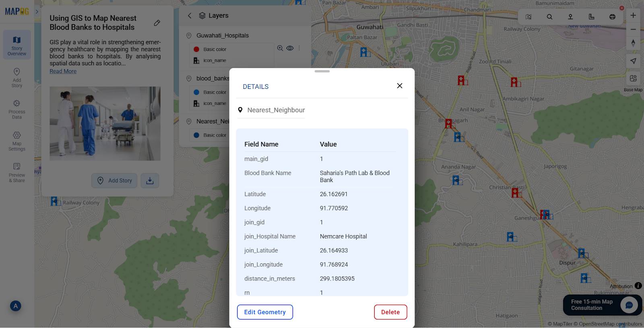This screenshot has width=644, height=328.
Task: Open the Read More link
Action: pos(63,71)
